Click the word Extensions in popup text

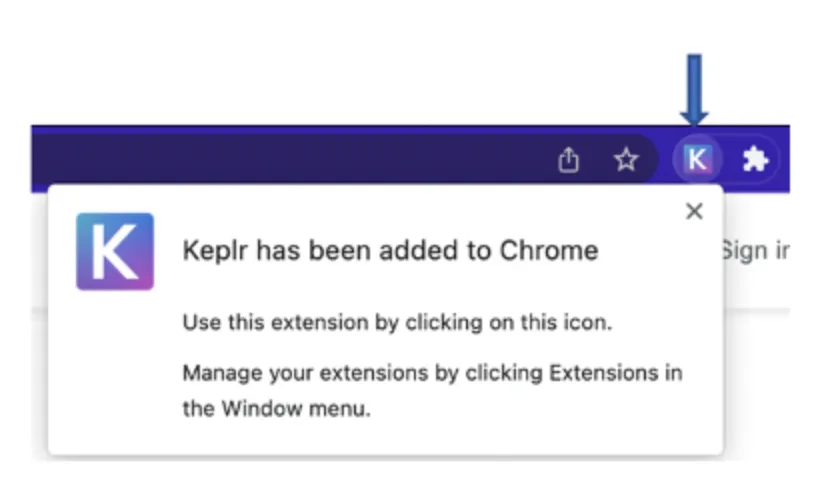(x=603, y=373)
